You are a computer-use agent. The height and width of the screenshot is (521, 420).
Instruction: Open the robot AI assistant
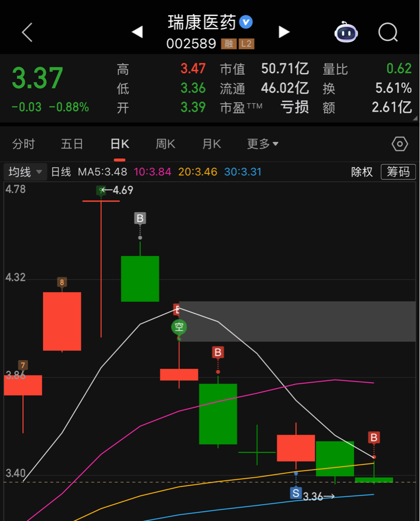346,32
